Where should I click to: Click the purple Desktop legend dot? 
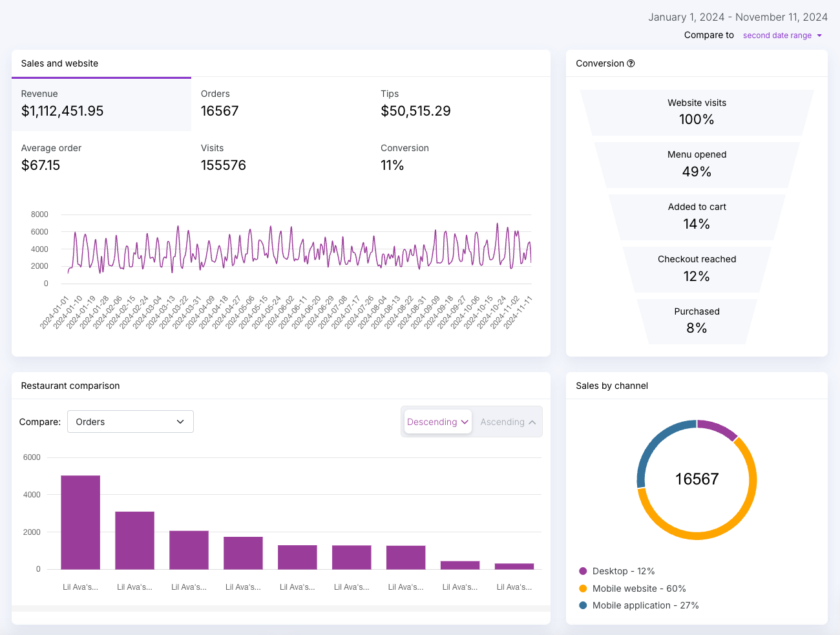(583, 571)
